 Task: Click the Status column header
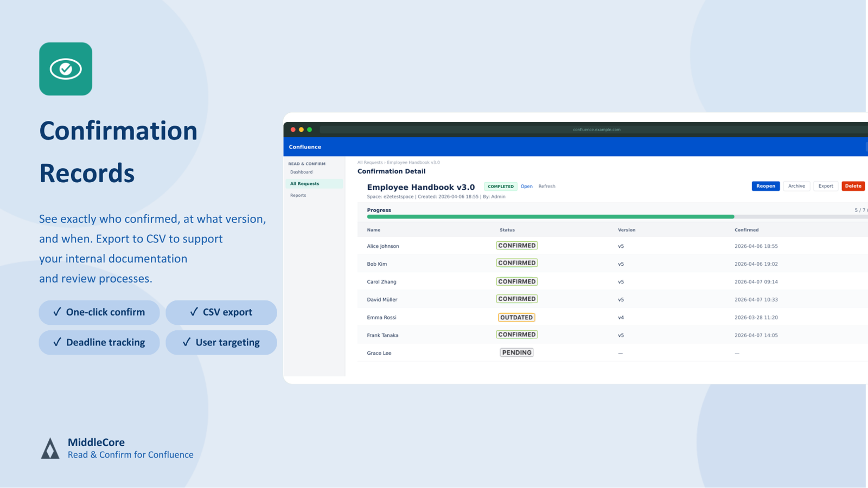tap(507, 230)
